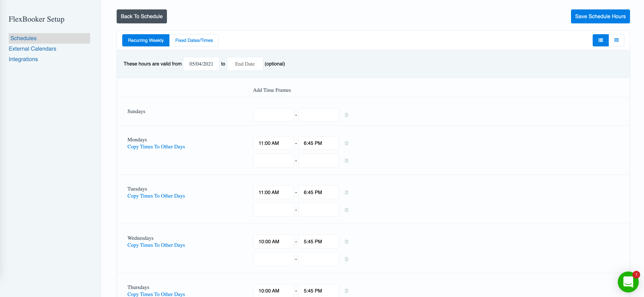Switch to list view layout icon
Screen dimensions: 644x297
[601, 40]
